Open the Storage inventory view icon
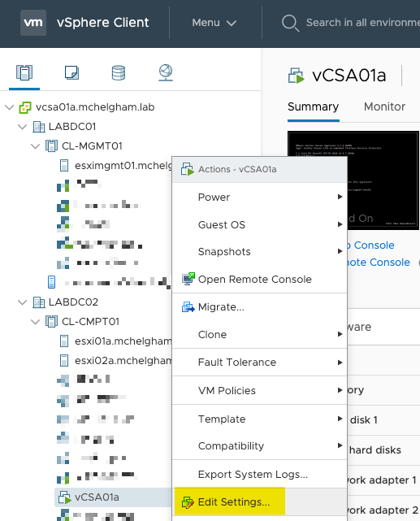Screen dimensions: 420x521 119,73
